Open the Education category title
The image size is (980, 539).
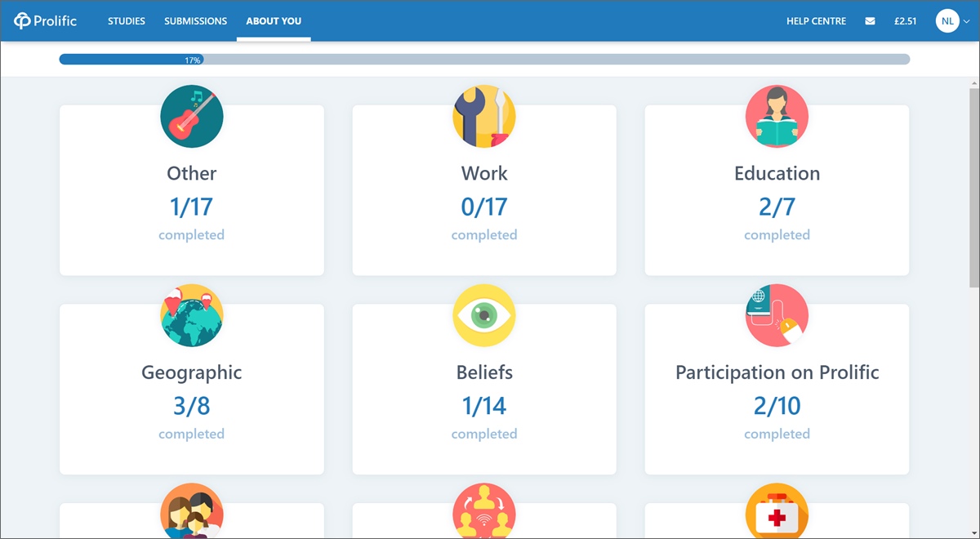point(777,173)
